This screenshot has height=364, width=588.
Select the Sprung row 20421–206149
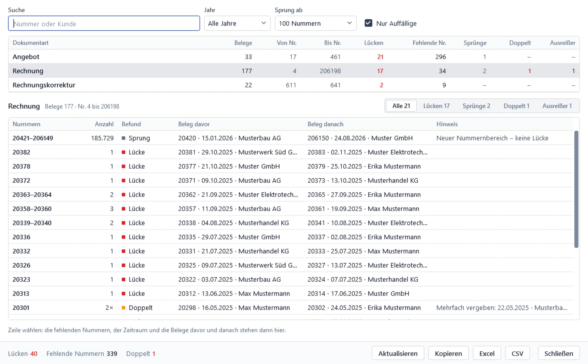tap(291, 138)
